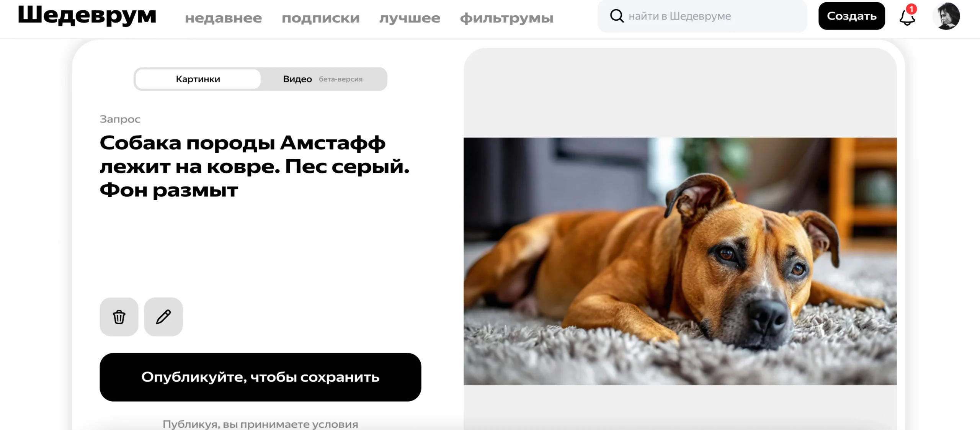The width and height of the screenshot is (980, 430).
Task: Click the Публикуя, вы принимаете условия text
Action: click(x=260, y=424)
